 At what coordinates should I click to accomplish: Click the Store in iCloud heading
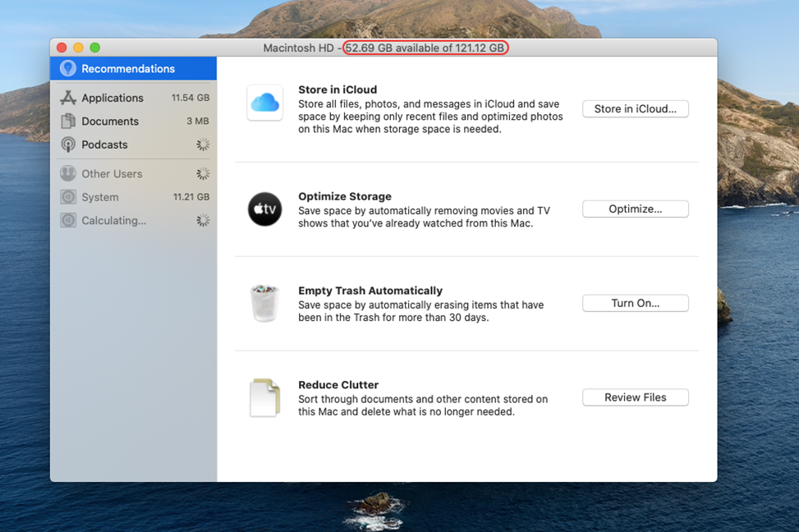[x=338, y=89]
